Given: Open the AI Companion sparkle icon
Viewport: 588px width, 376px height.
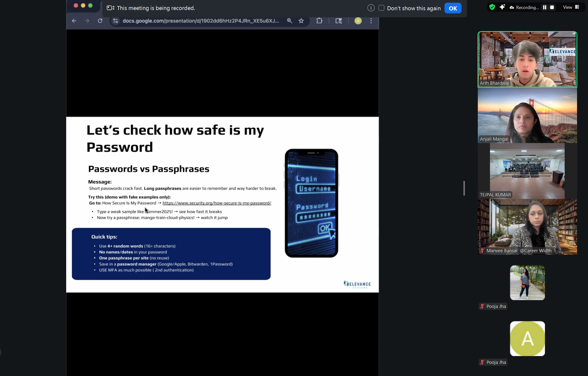Looking at the screenshot, I should coord(502,7).
